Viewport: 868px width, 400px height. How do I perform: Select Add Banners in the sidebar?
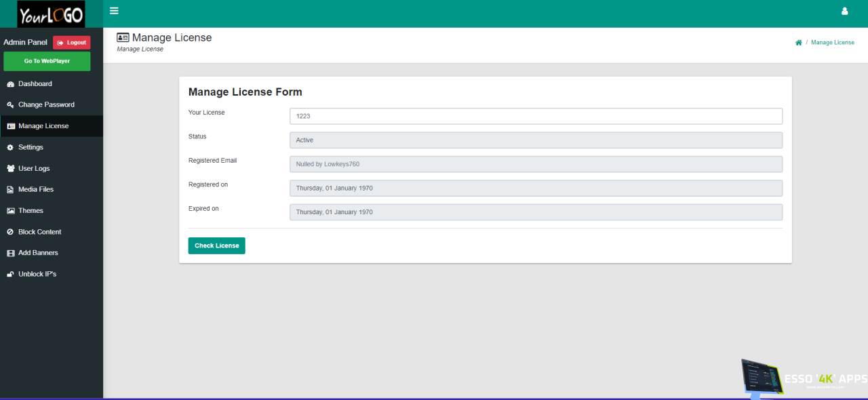(x=38, y=253)
